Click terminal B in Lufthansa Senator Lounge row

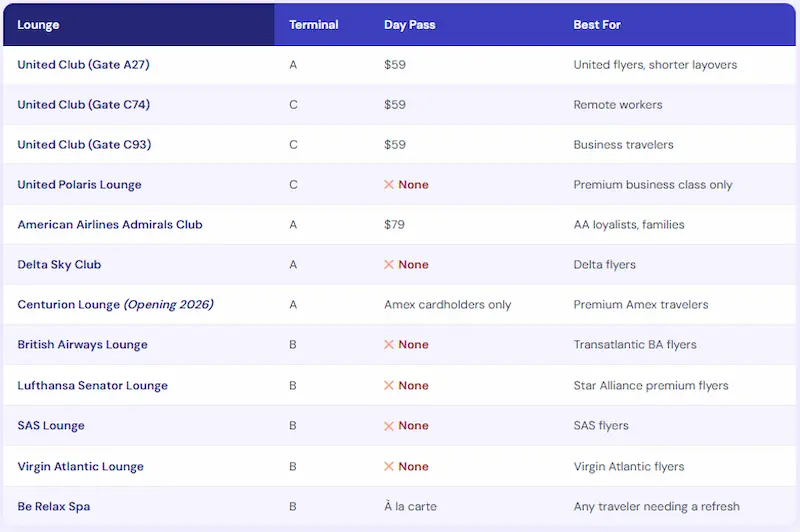pos(293,386)
